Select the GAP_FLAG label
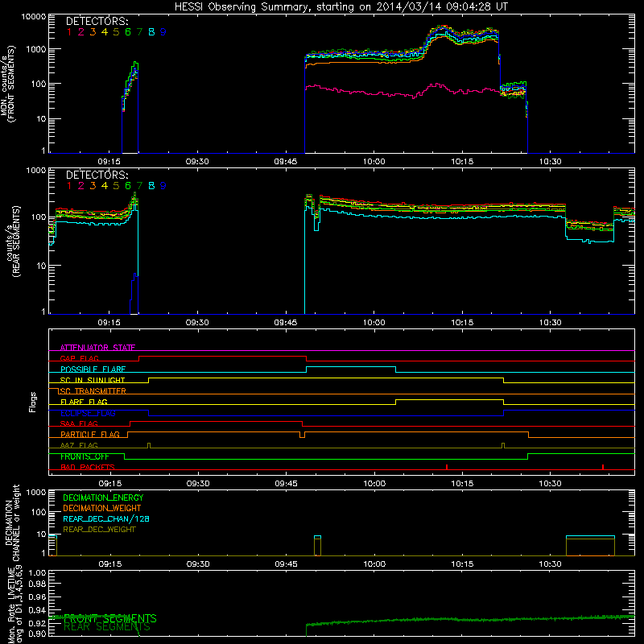644x644 pixels. point(79,358)
